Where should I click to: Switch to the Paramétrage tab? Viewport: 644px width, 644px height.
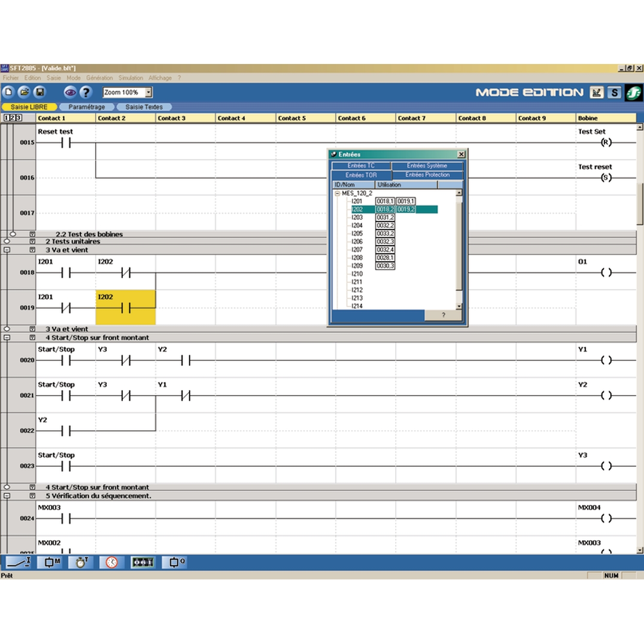pos(86,107)
